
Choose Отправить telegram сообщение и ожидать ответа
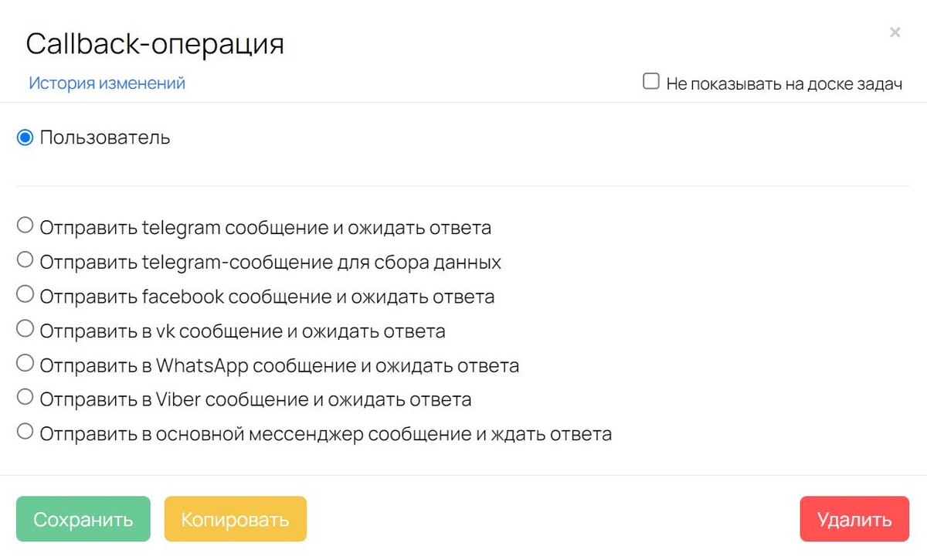(25, 226)
